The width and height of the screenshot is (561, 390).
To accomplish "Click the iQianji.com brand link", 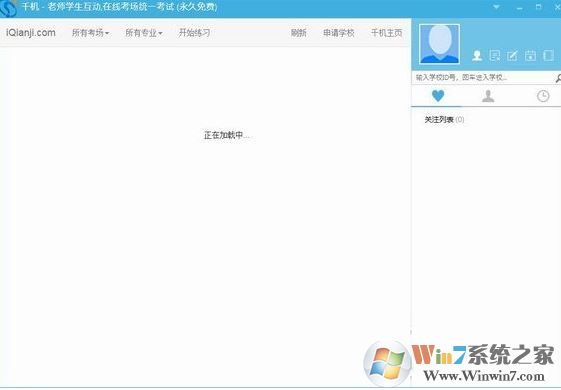I will coord(31,33).
